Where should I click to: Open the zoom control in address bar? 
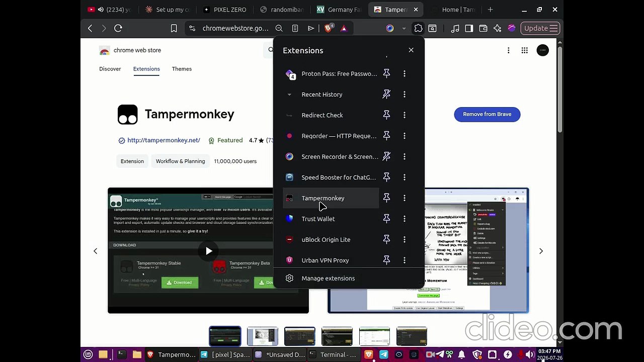coord(279,28)
